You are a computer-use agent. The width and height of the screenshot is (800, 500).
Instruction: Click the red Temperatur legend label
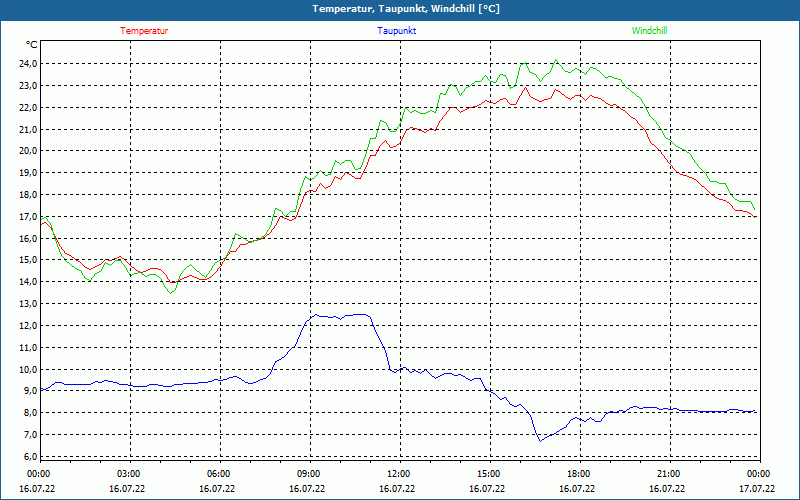click(144, 31)
